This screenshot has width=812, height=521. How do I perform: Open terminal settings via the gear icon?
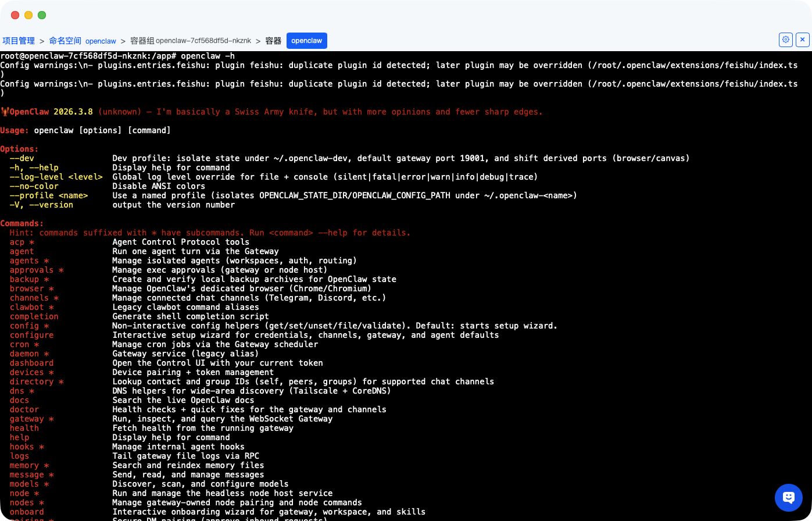click(x=786, y=40)
